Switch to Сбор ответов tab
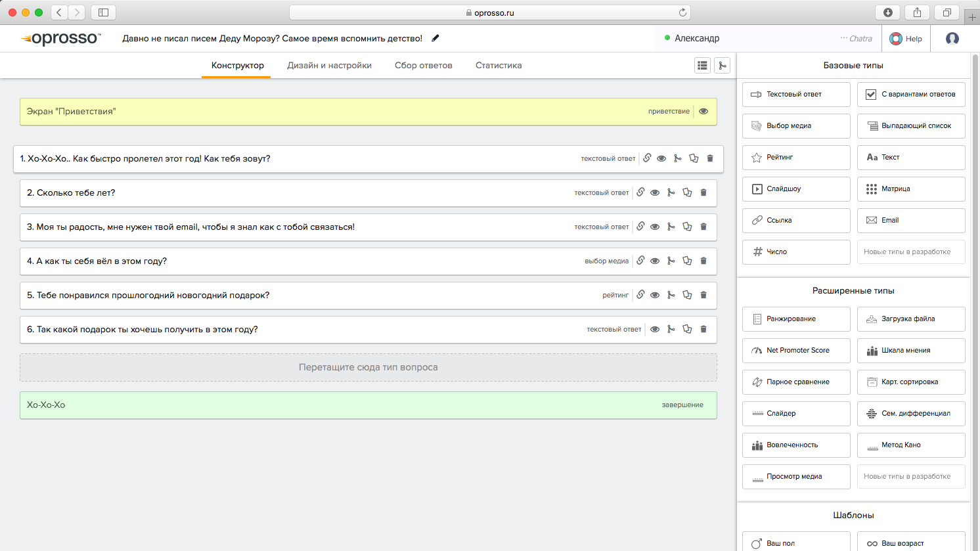This screenshot has height=551, width=980. 424,65
